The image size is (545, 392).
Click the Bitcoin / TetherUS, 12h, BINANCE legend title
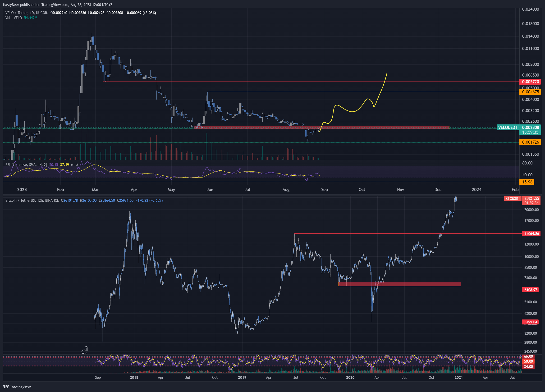pos(32,200)
